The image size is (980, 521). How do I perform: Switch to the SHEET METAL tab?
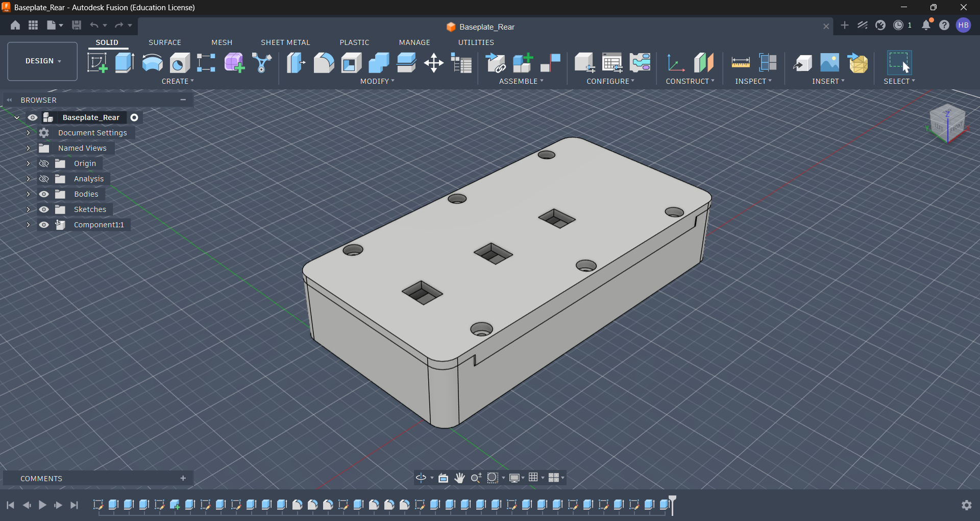(x=285, y=42)
